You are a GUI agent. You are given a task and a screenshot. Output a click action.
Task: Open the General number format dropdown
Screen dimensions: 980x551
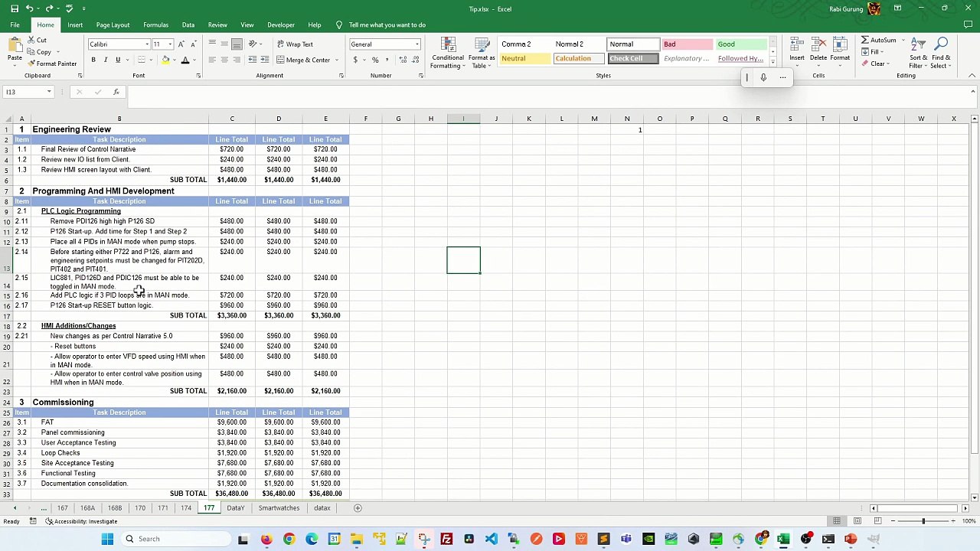417,44
